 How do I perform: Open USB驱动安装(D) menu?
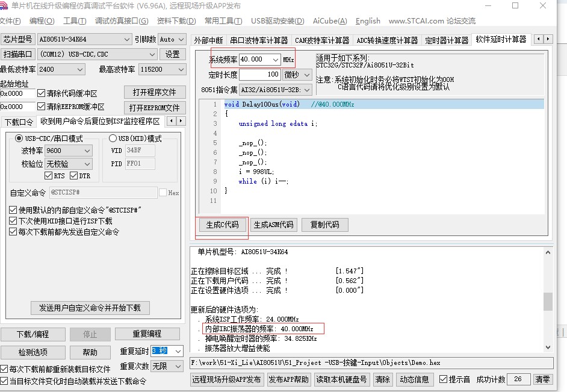tap(277, 21)
